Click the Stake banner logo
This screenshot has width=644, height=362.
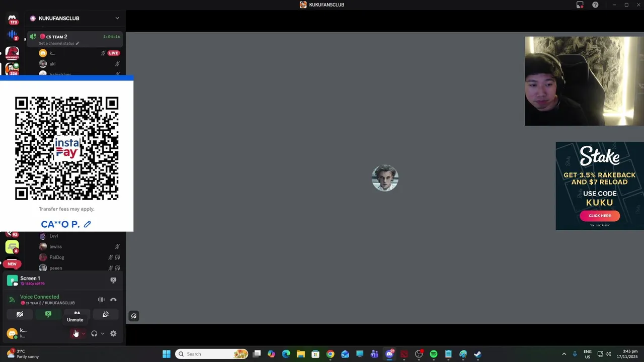pyautogui.click(x=600, y=156)
